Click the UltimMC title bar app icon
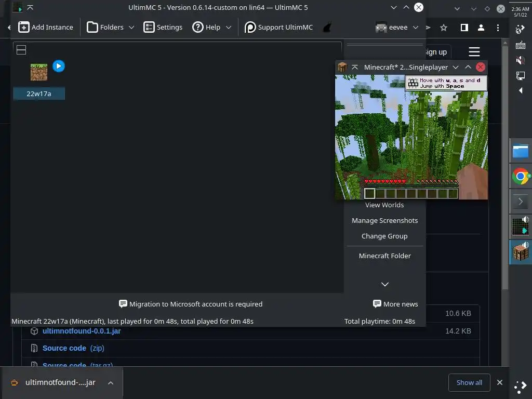The width and height of the screenshot is (532, 399). point(17,7)
